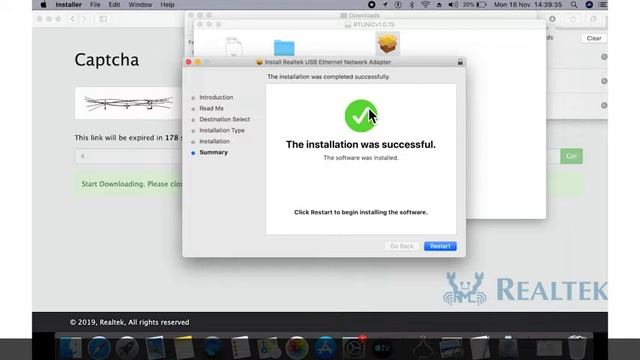
Task: Toggle the Safari sidebar button
Action: (x=103, y=19)
